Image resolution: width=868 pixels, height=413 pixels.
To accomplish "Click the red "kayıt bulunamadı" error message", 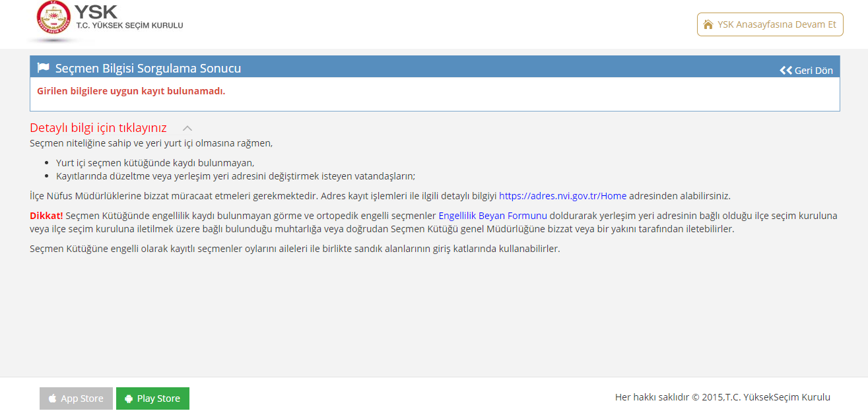I will click(131, 91).
